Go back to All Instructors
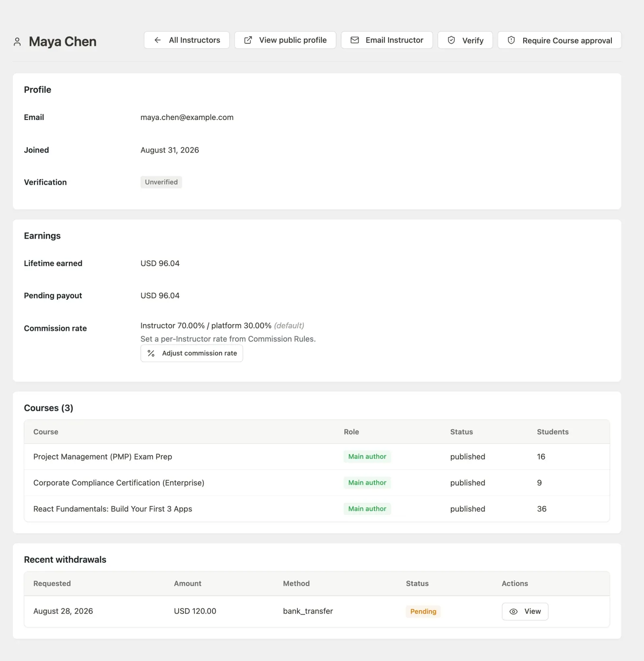The width and height of the screenshot is (644, 661). pyautogui.click(x=187, y=40)
